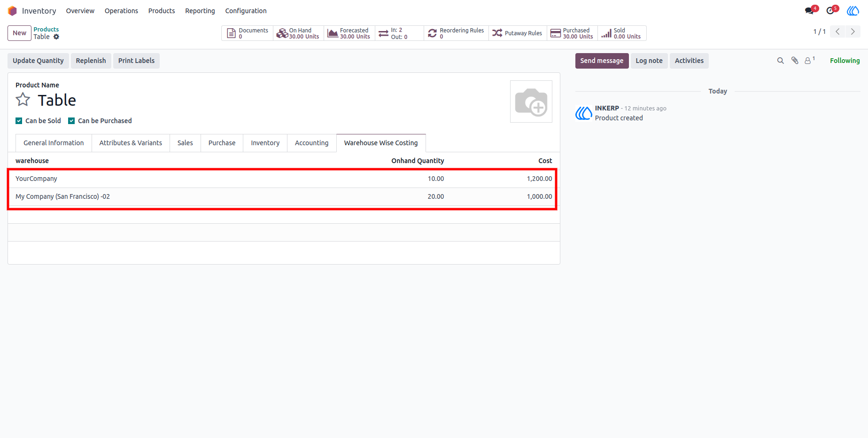The width and height of the screenshot is (868, 438).
Task: Click the Replenish button
Action: [91, 61]
